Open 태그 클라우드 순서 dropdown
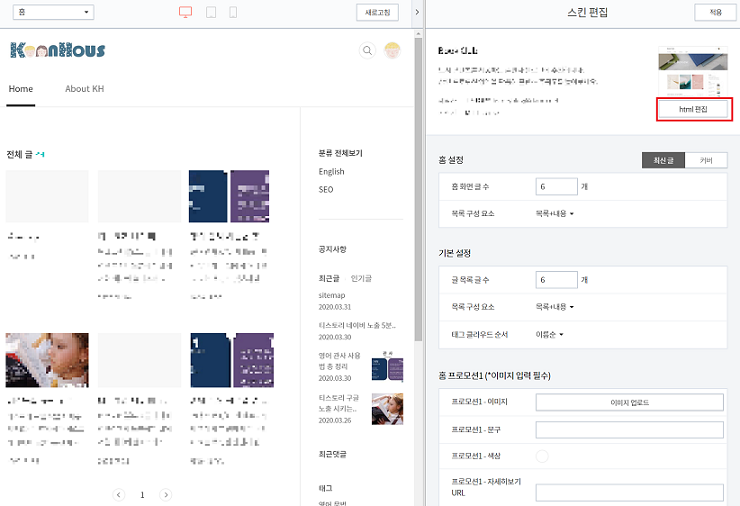The height and width of the screenshot is (506, 740). coord(549,334)
